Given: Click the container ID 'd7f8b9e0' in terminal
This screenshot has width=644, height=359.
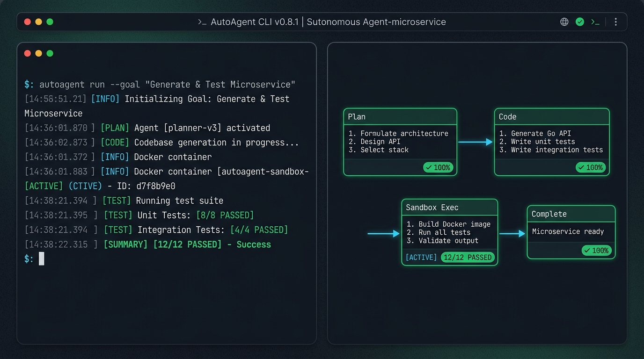Looking at the screenshot, I should [x=156, y=187].
